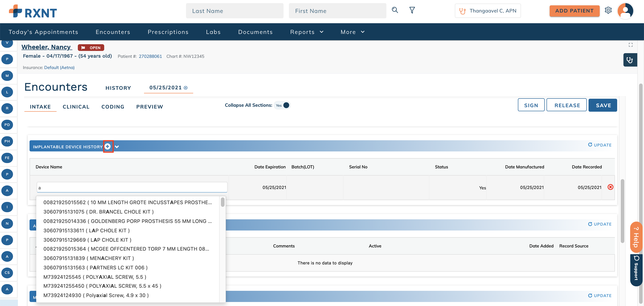This screenshot has height=306, width=644.
Task: Open the user profile avatar
Action: pos(625,11)
